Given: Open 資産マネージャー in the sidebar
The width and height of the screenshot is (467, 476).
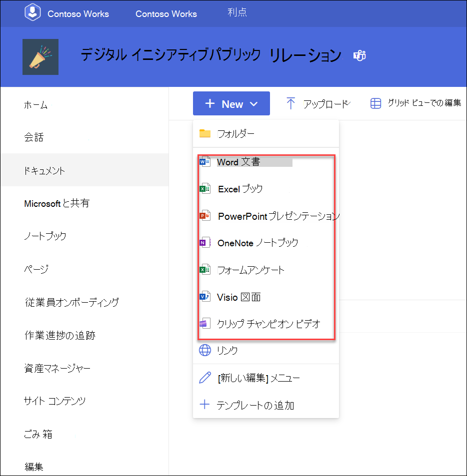Looking at the screenshot, I should (57, 369).
